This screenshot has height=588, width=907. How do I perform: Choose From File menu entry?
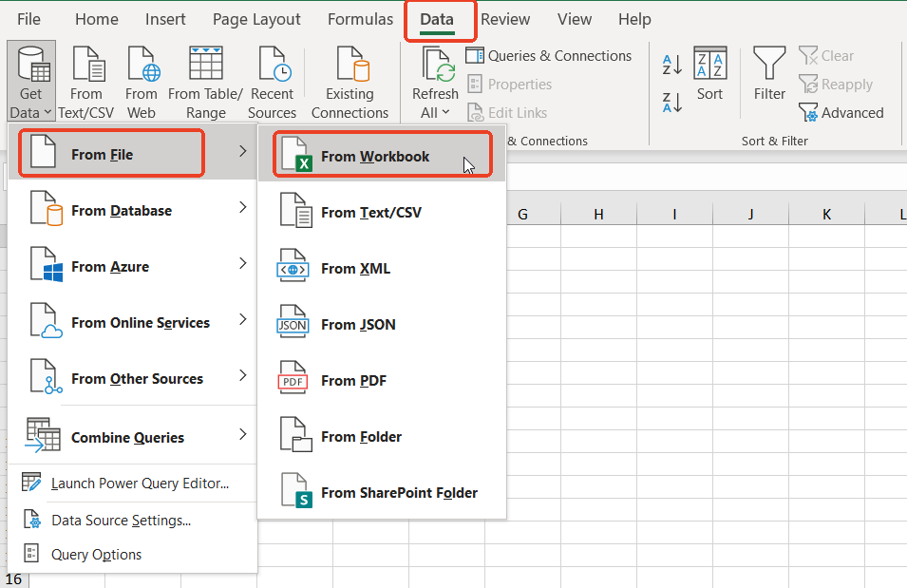tap(132, 153)
